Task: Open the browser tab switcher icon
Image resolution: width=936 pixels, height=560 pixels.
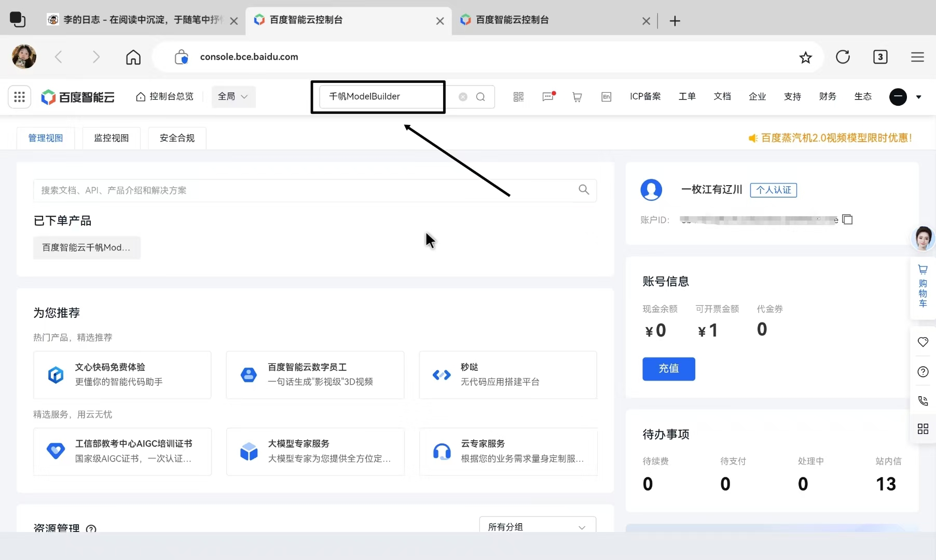Action: click(18, 20)
